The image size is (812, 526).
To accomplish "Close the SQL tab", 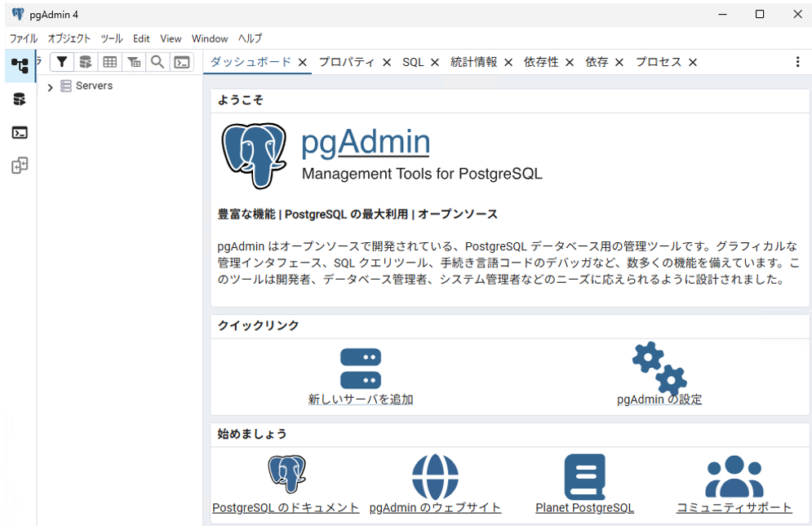I will click(435, 63).
